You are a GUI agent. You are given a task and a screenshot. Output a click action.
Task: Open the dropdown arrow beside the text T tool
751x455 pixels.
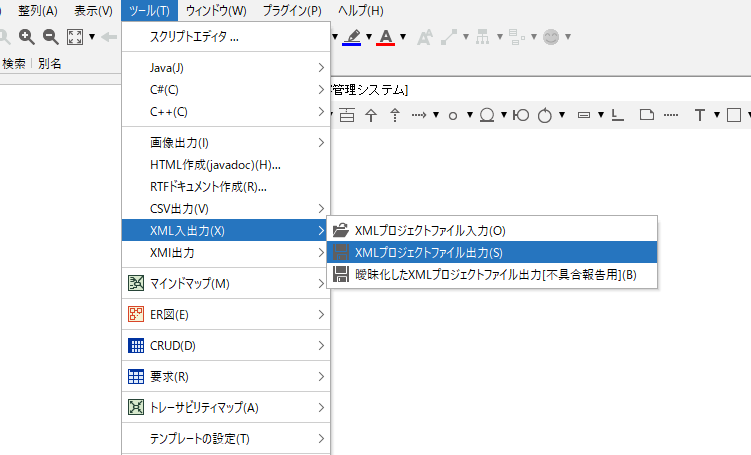[717, 115]
